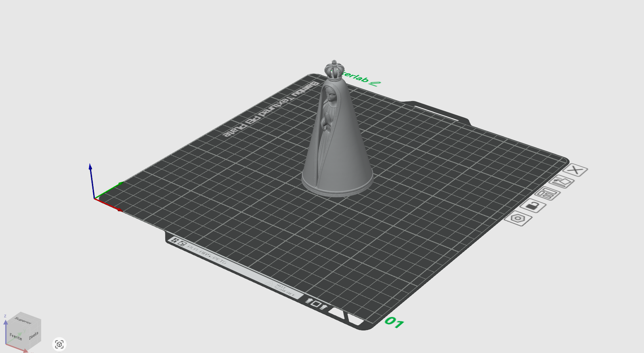The image size is (644, 353).
Task: Click the Bambu Textured PEI Plate label
Action: coord(270,109)
